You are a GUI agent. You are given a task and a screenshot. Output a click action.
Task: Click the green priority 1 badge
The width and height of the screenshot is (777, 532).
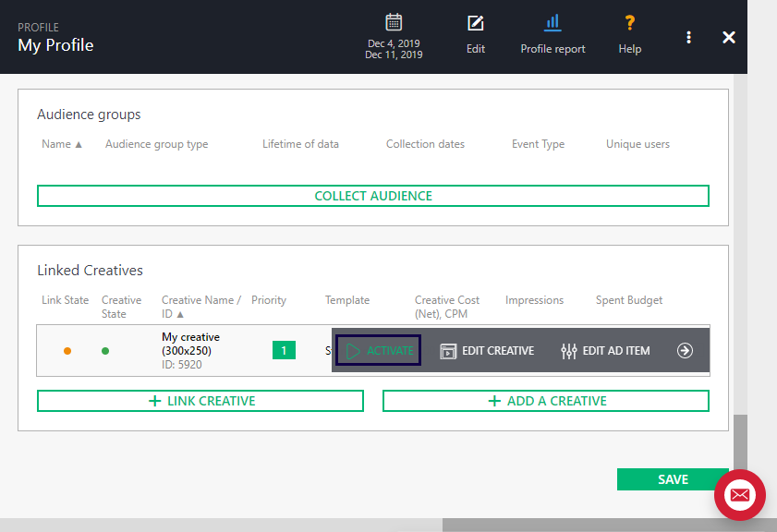284,351
